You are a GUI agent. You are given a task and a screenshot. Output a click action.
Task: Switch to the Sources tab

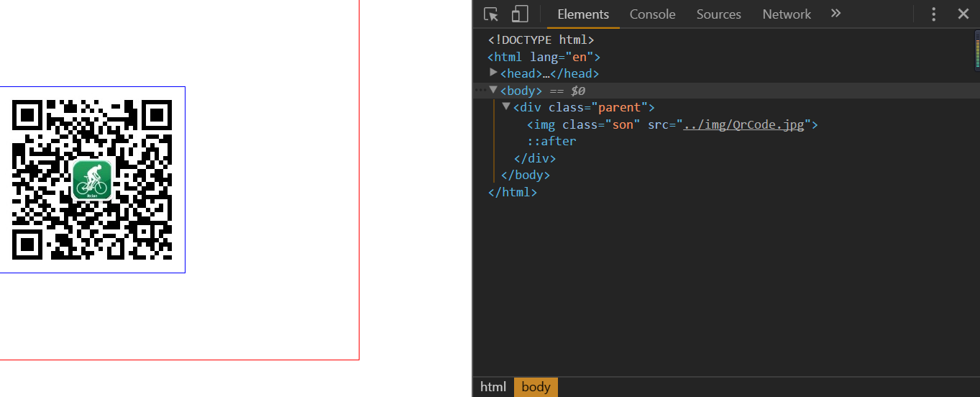[718, 14]
